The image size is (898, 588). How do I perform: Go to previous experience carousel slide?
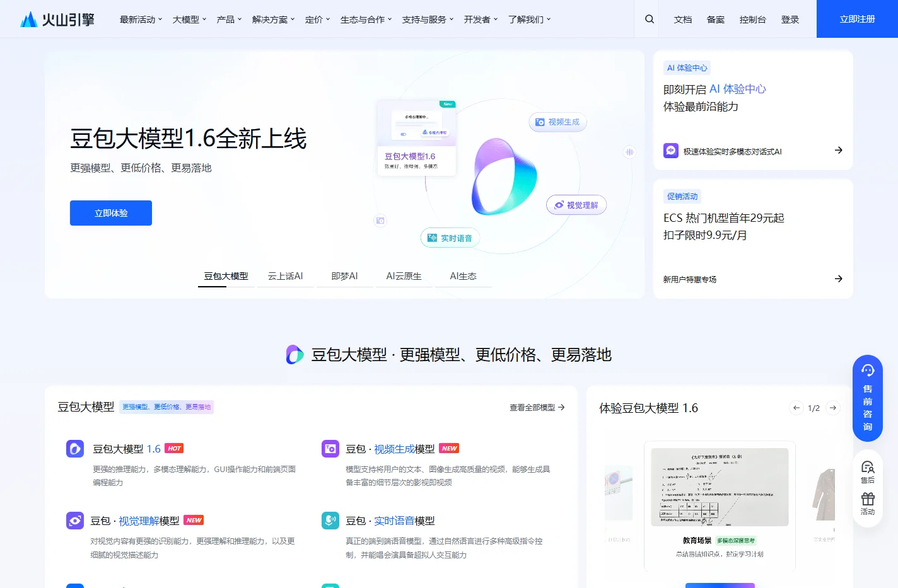coord(796,408)
